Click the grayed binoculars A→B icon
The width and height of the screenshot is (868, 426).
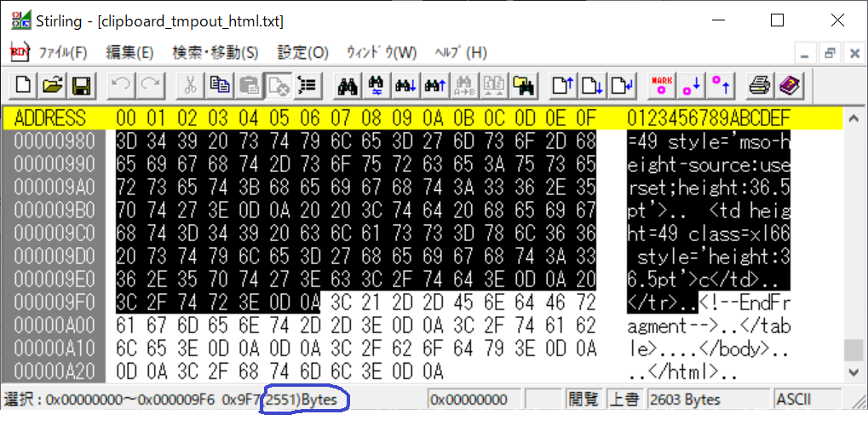point(464,85)
